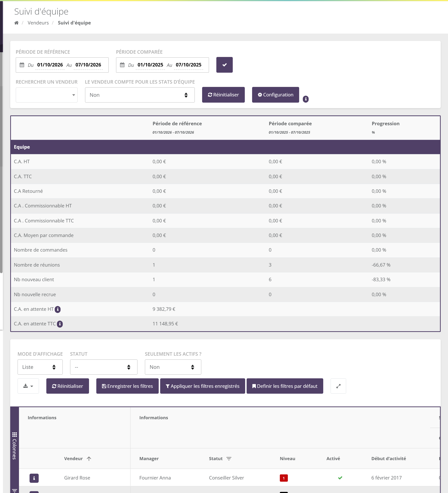Click the Activé column header
This screenshot has width=448, height=493.
point(333,459)
